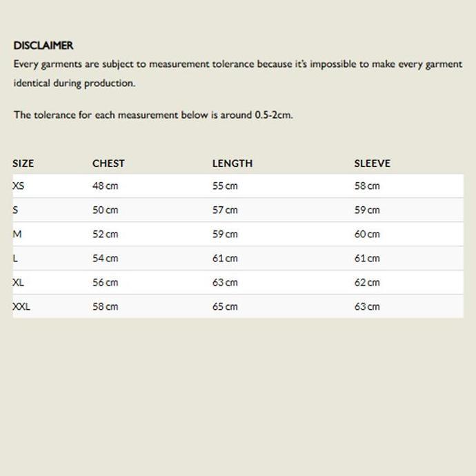This screenshot has width=476, height=476.
Task: Click the M size row label
Action: (x=17, y=234)
